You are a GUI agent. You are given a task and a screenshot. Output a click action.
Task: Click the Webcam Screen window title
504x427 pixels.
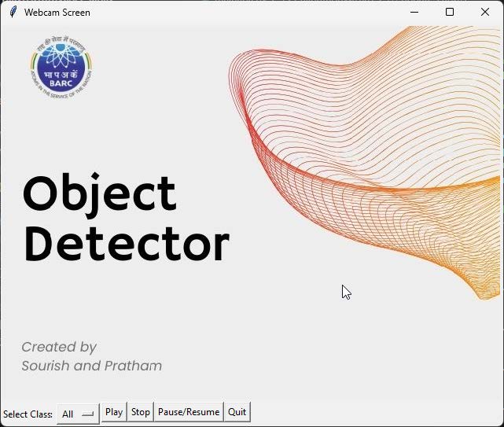click(x=57, y=13)
